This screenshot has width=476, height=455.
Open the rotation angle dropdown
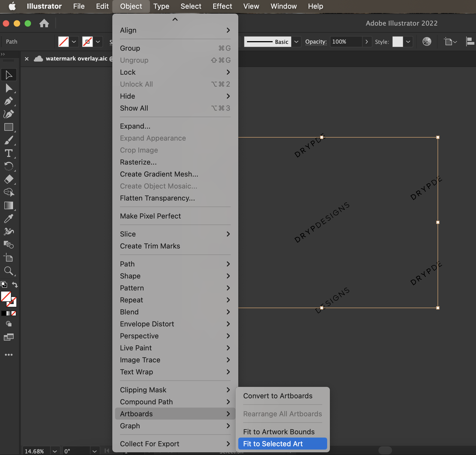point(95,451)
